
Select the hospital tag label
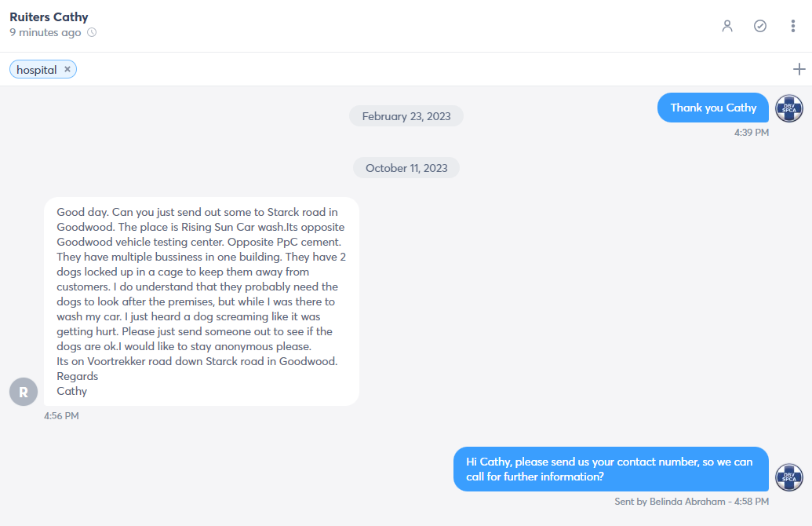pyautogui.click(x=36, y=69)
